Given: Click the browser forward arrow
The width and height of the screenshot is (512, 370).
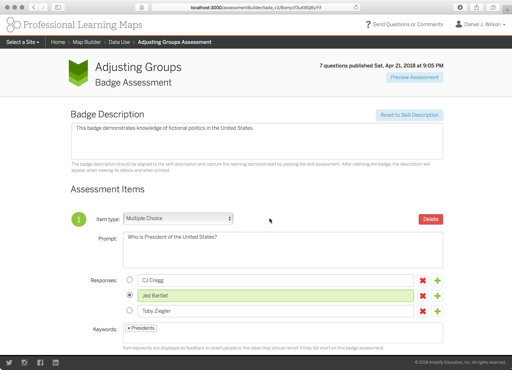Looking at the screenshot, I should (x=43, y=7).
